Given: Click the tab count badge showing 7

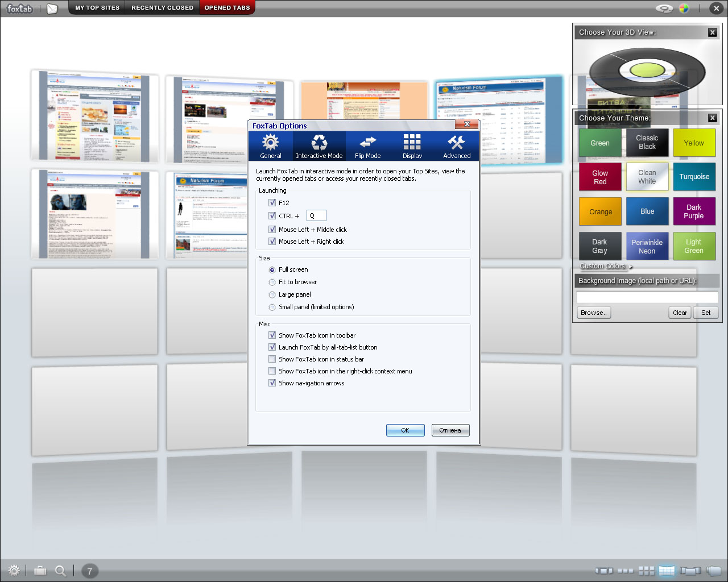Looking at the screenshot, I should (89, 571).
